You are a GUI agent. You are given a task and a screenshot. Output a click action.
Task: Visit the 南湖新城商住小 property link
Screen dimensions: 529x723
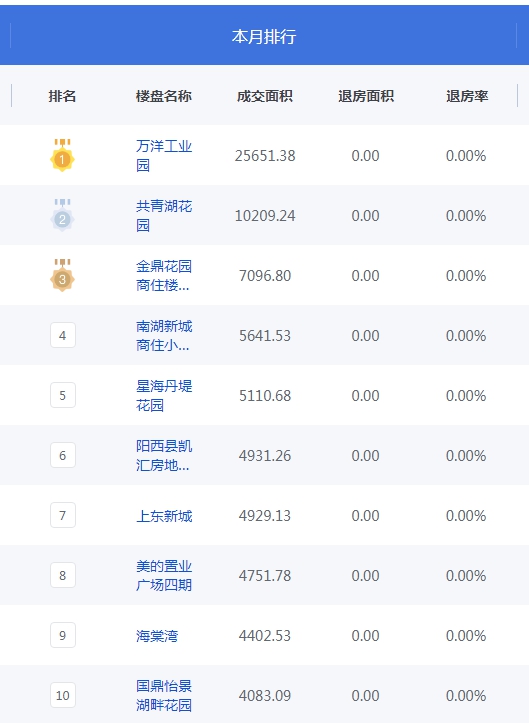tap(164, 335)
